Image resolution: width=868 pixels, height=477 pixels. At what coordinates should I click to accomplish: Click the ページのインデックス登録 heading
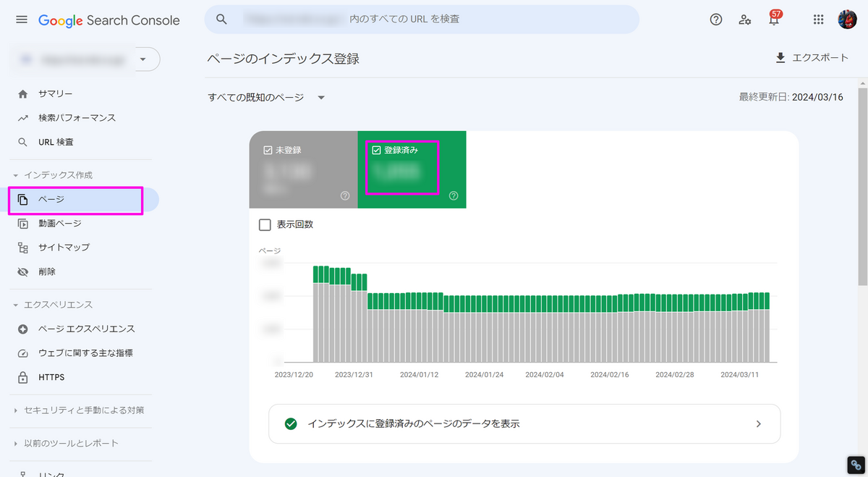click(283, 59)
